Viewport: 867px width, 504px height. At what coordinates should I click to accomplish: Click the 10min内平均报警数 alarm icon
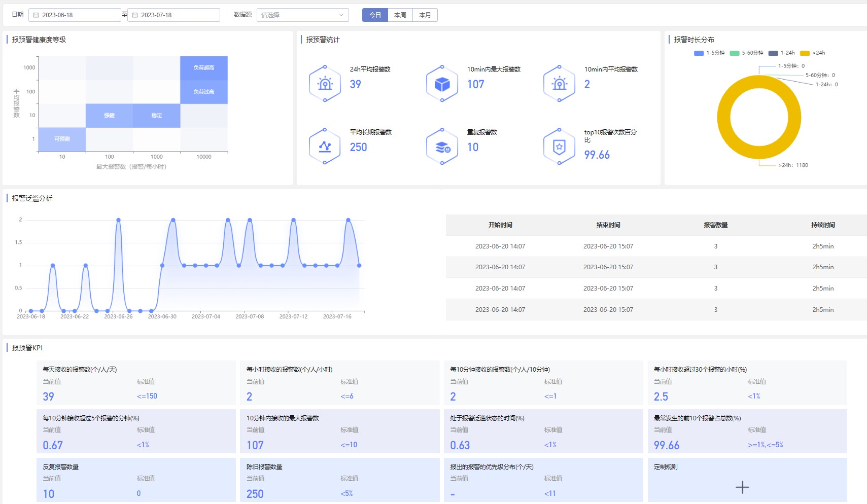coord(559,84)
